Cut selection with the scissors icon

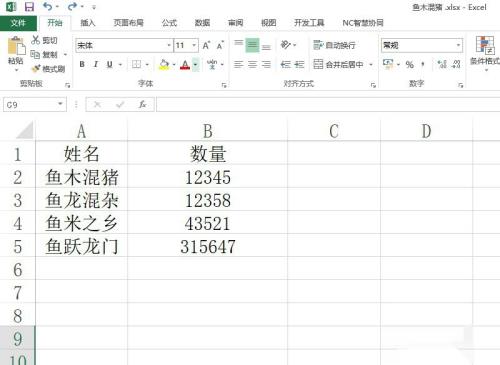[x=36, y=40]
